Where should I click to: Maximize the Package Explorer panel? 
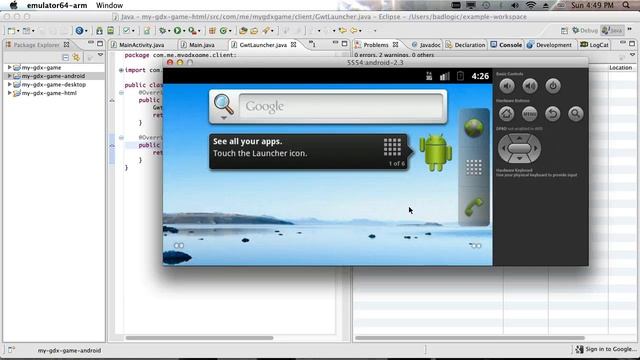[x=100, y=44]
